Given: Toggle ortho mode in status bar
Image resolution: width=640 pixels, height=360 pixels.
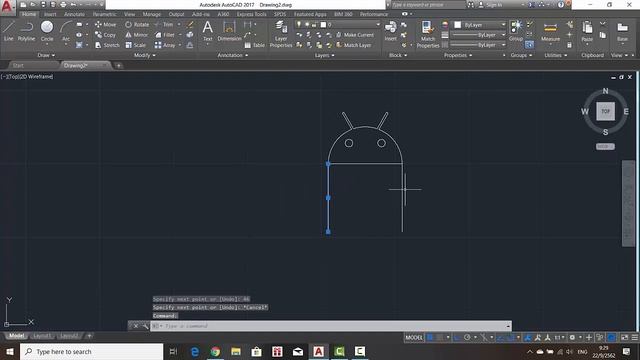Looking at the screenshot, I should coord(457,338).
